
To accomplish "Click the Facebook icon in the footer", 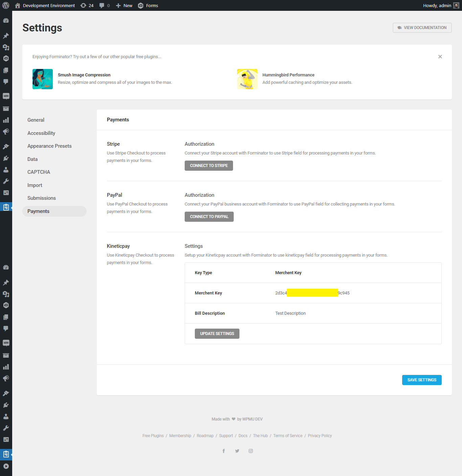I will click(224, 451).
